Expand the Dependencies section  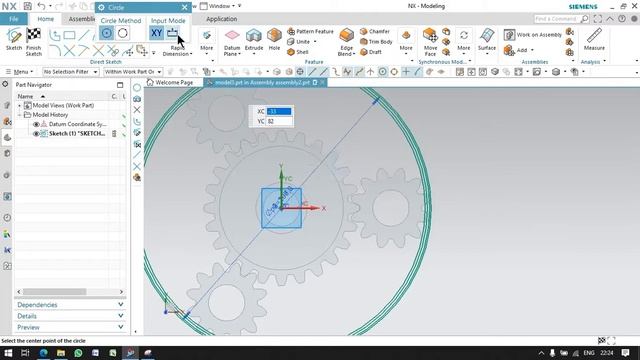pyautogui.click(x=70, y=305)
